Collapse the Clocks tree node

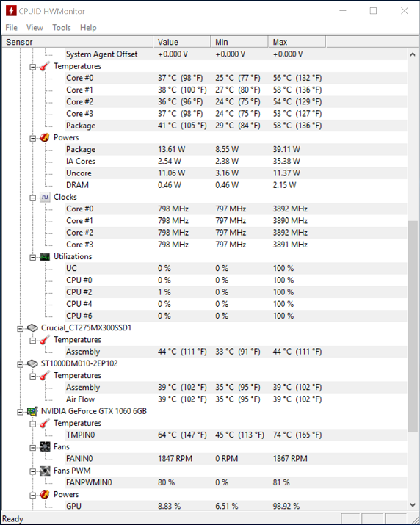(32, 198)
